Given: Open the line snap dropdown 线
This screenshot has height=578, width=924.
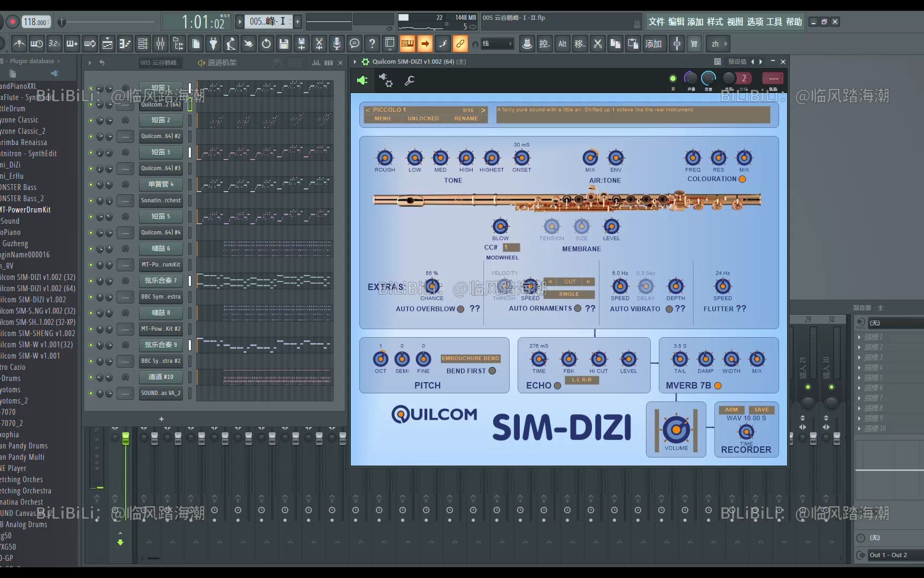Looking at the screenshot, I should point(497,44).
